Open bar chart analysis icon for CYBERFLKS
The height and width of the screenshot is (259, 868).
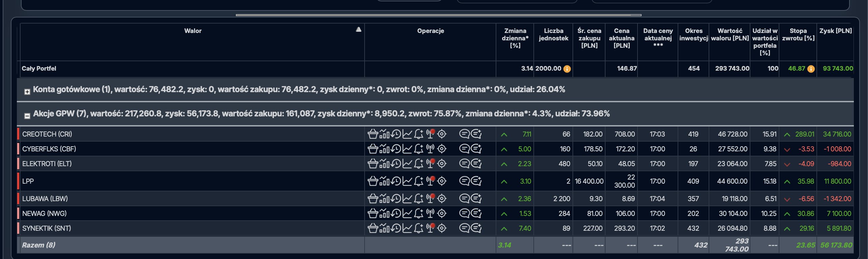coord(384,149)
